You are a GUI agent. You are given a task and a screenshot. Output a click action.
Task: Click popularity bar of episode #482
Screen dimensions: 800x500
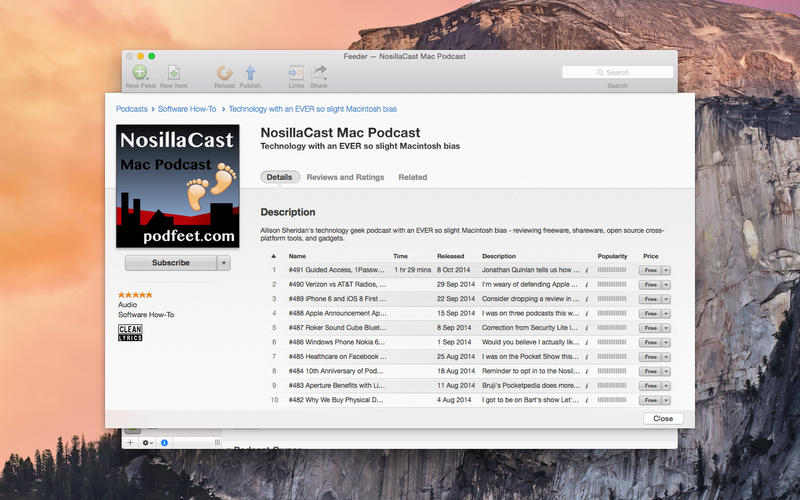612,400
